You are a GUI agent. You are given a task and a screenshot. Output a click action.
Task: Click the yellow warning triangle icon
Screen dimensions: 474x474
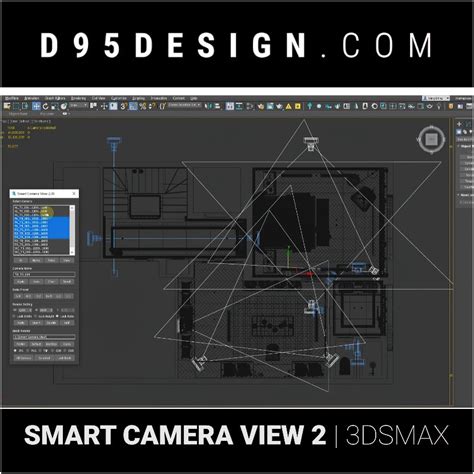288,106
